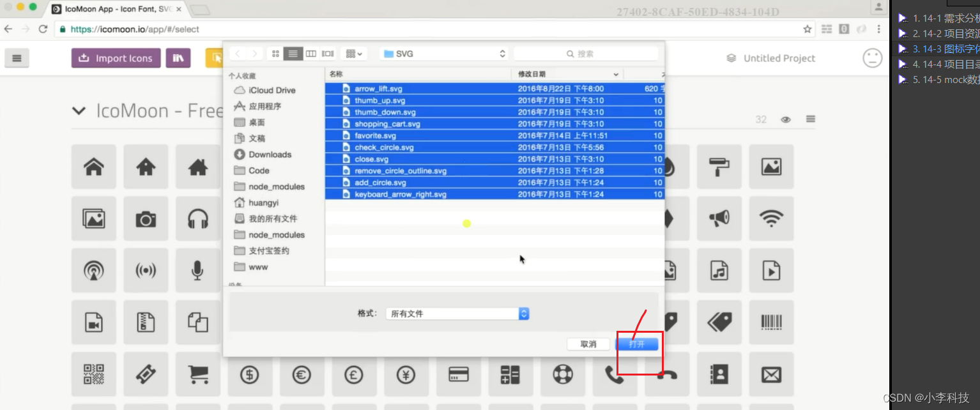Click the 取消 button
Screen dimensions: 980x410
point(588,344)
